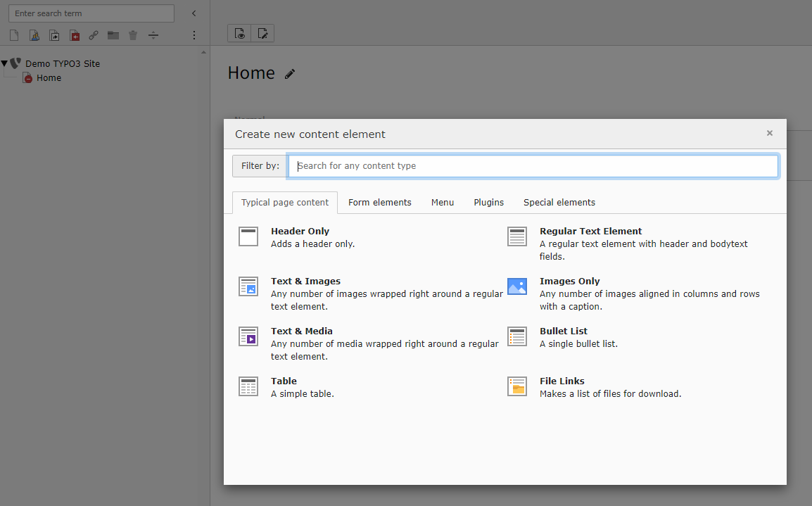Image resolution: width=812 pixels, height=506 pixels.
Task: Pick the shortcut page type icon
Action: (54, 34)
